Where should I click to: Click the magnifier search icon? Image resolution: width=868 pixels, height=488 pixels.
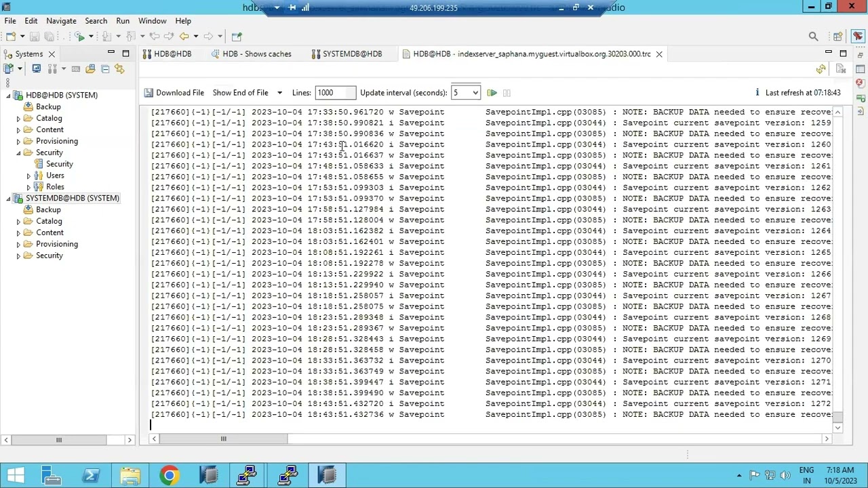point(813,36)
